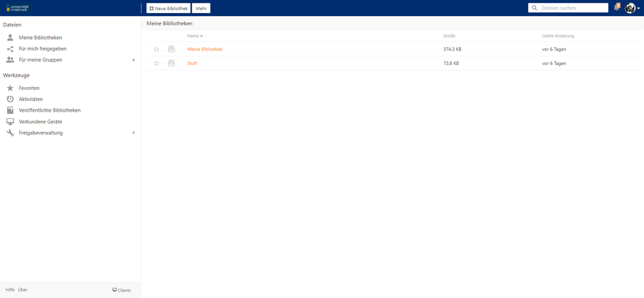Open the Mehr button menu
This screenshot has height=298, width=644.
point(201,8)
